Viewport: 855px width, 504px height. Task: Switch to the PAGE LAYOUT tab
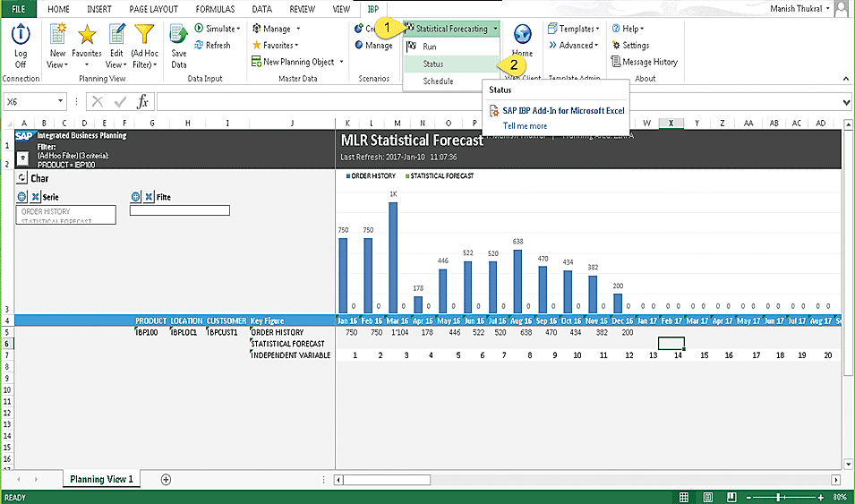click(154, 9)
